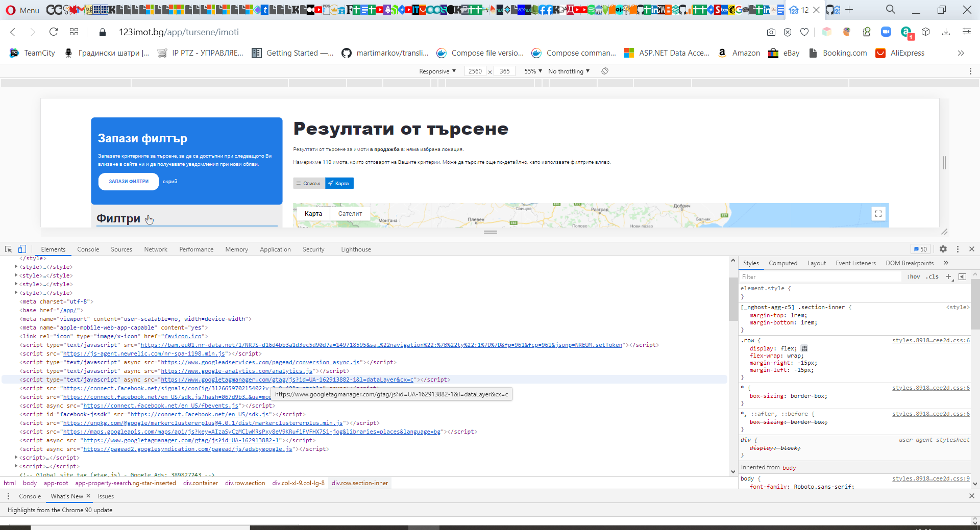Image resolution: width=980 pixels, height=530 pixels.
Task: Add new style rule with plus icon
Action: pyautogui.click(x=949, y=276)
